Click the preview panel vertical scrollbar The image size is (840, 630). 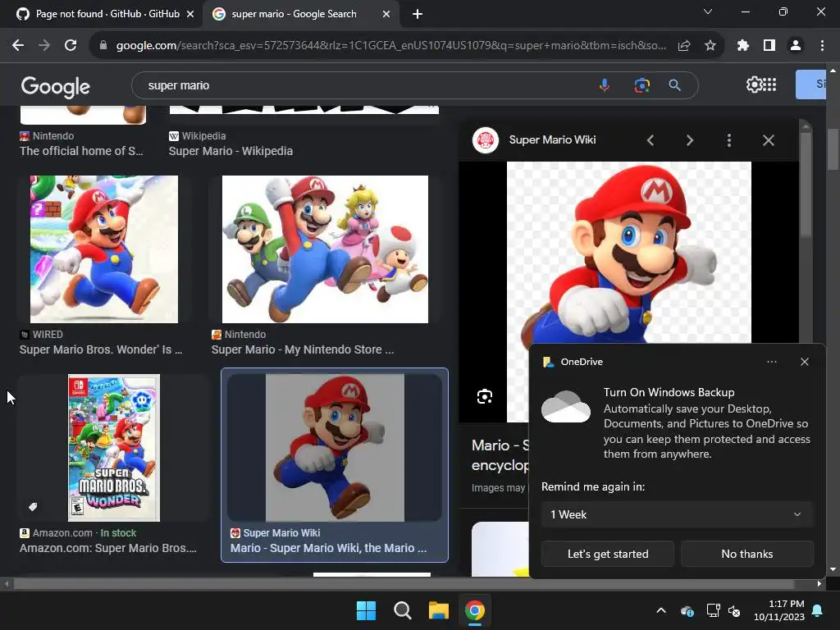point(806,185)
